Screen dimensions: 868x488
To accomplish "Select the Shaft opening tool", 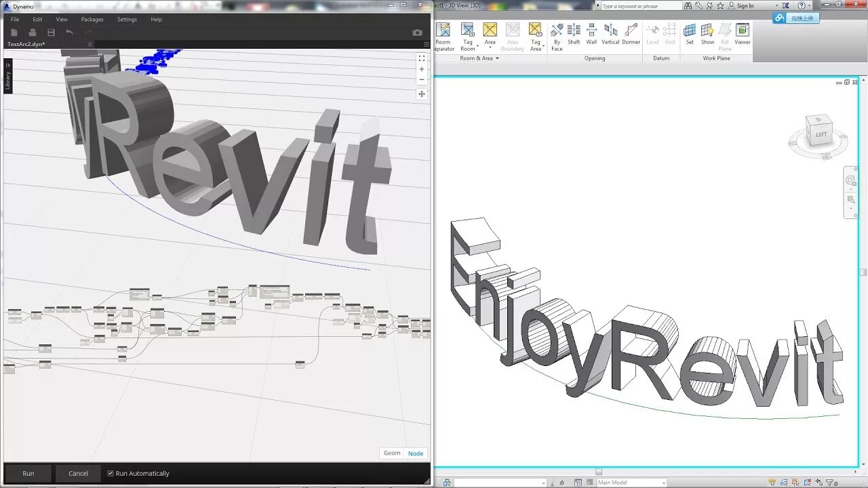I will coord(574,34).
